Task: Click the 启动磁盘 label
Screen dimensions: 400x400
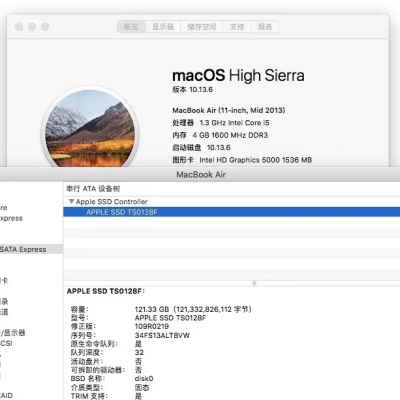Action: pyautogui.click(x=187, y=147)
